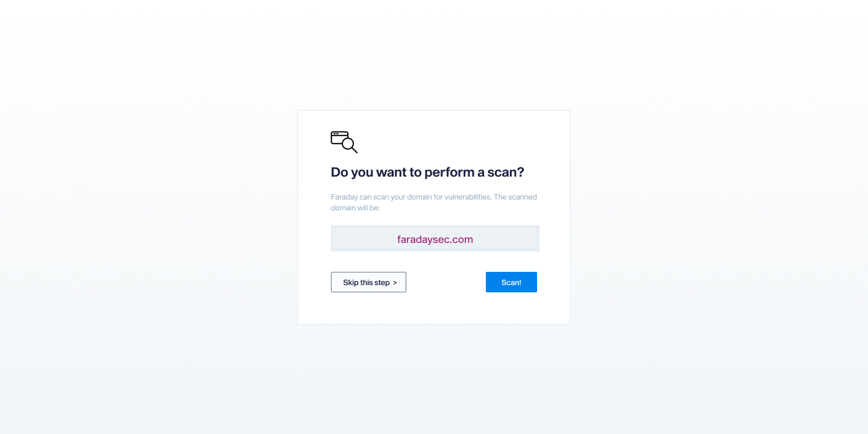Click the highlighted faradaysec.com text

coord(435,239)
